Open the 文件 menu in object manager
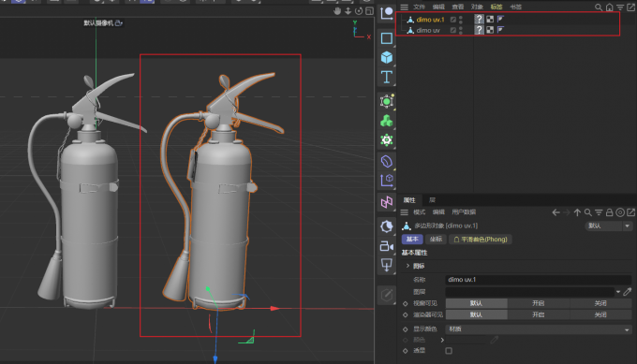Image resolution: width=637 pixels, height=364 pixels. [x=419, y=7]
